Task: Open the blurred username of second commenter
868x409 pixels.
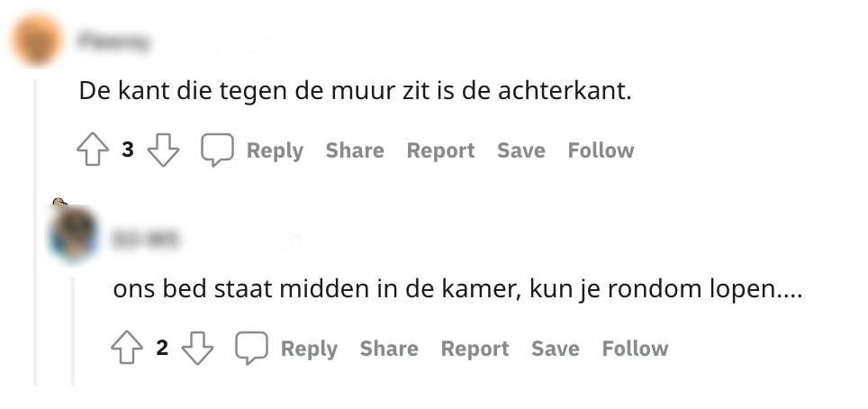Action: click(x=145, y=239)
